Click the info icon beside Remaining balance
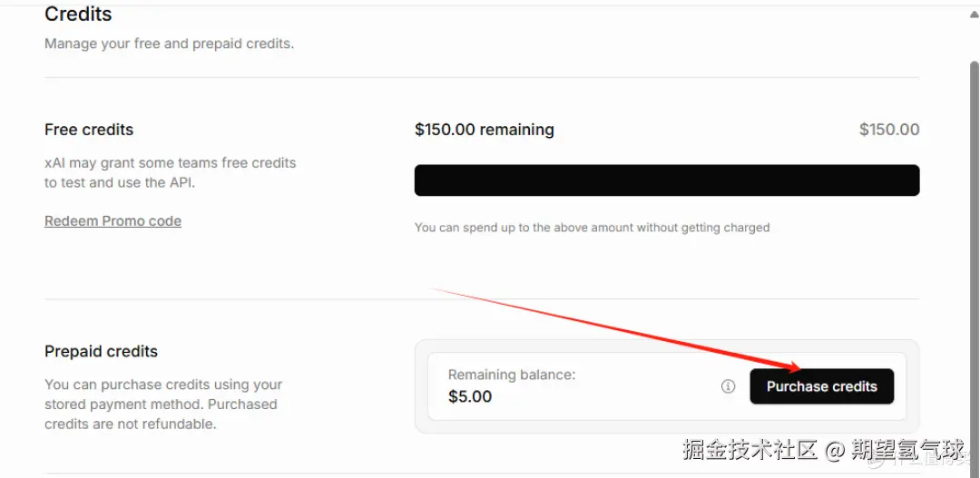The image size is (980, 478). click(x=728, y=386)
